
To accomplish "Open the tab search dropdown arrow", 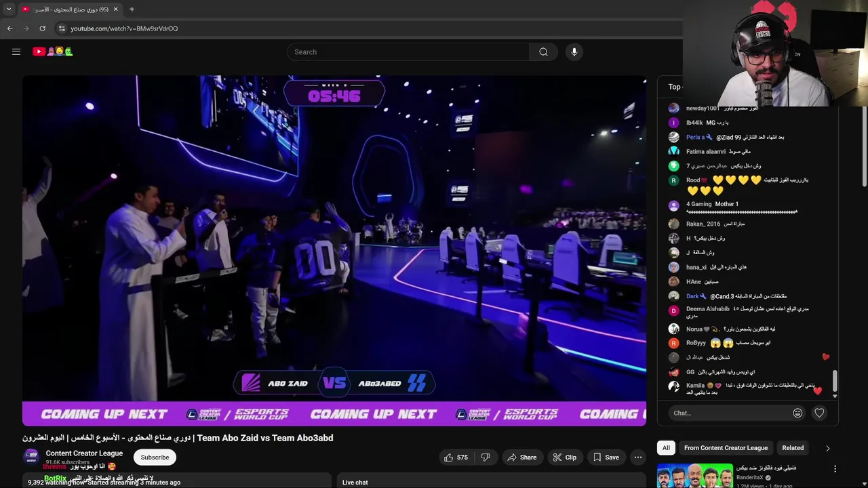I will (x=9, y=9).
